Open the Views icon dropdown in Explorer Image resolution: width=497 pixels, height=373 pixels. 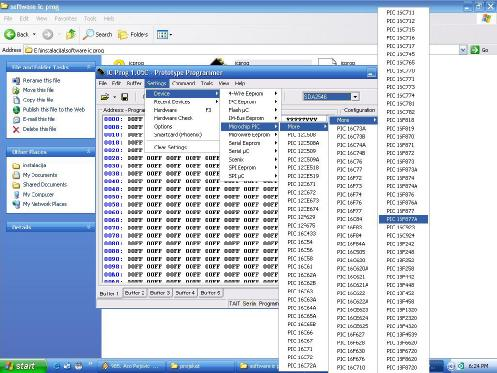pos(164,35)
